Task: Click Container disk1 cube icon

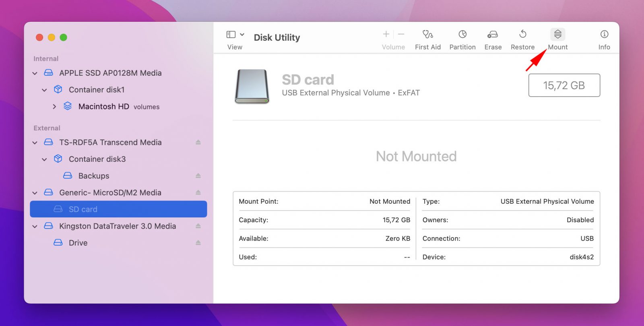Action: 58,89
